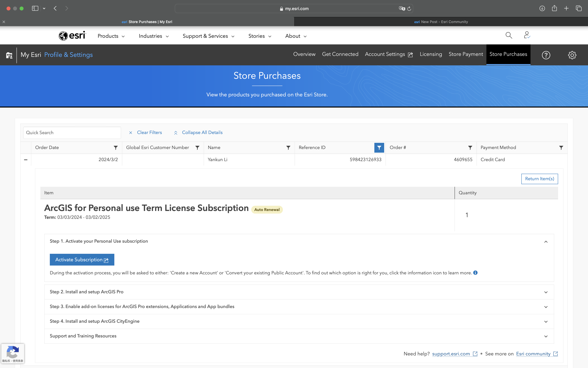Click inside the Quick Search field
The image size is (588, 368).
pyautogui.click(x=72, y=132)
